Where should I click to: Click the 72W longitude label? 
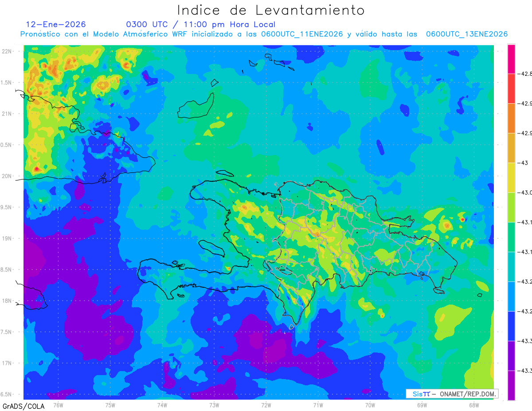click(x=266, y=405)
